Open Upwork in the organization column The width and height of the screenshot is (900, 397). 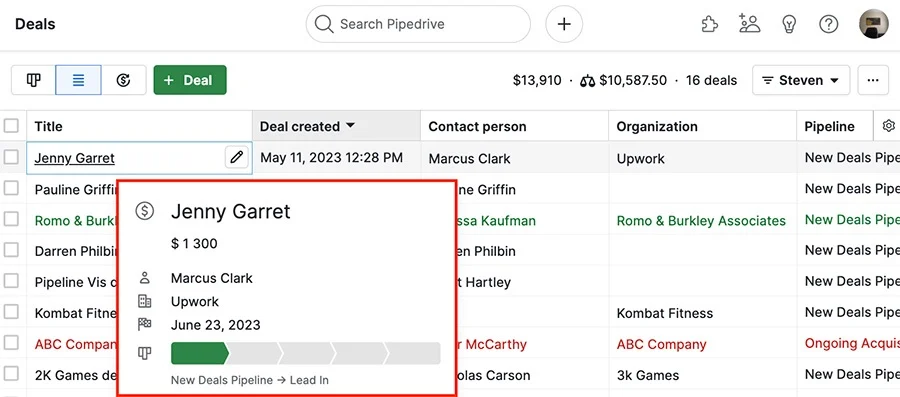pos(641,158)
